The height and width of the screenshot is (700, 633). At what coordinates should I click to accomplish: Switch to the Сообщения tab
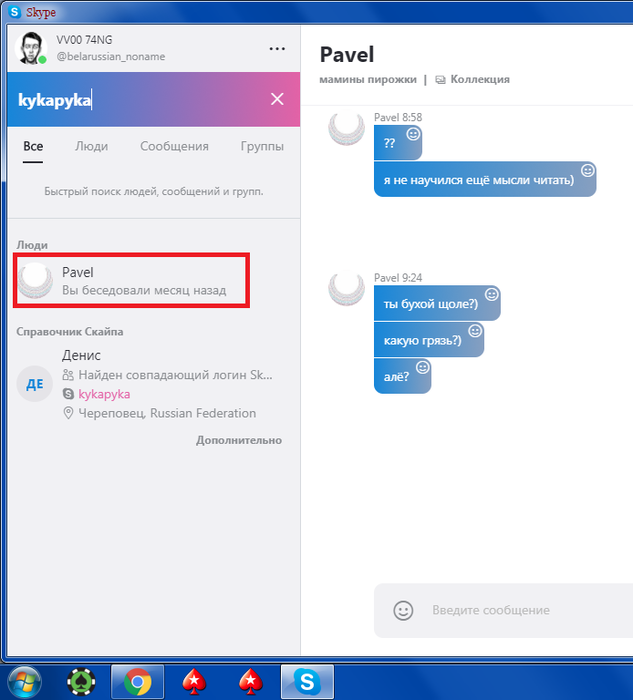[x=175, y=146]
